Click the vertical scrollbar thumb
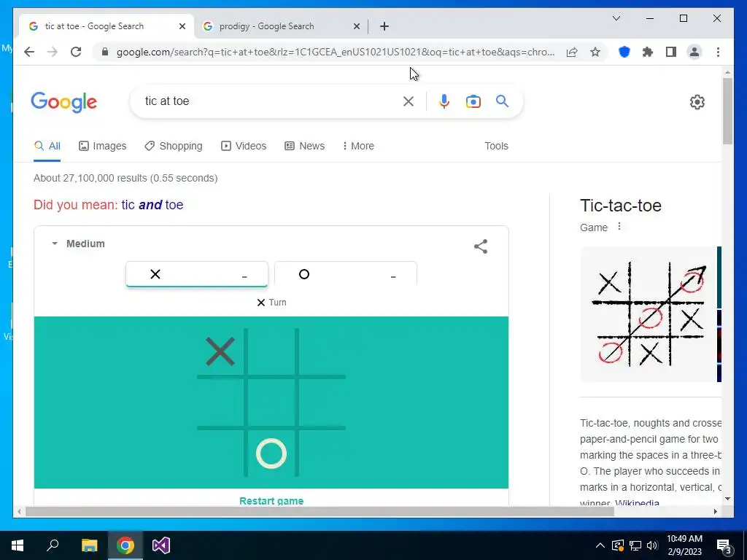The image size is (747, 560). point(727,111)
